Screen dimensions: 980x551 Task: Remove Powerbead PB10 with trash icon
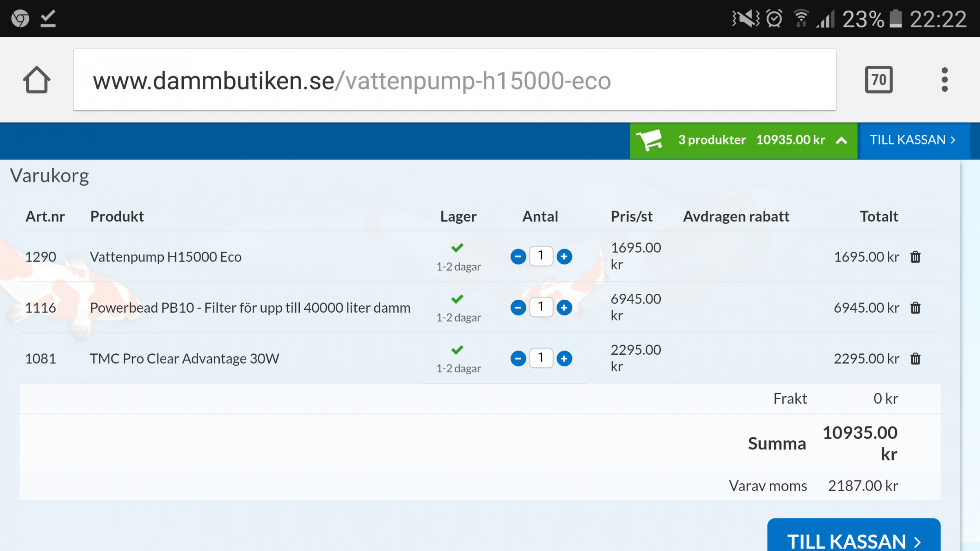[915, 308]
